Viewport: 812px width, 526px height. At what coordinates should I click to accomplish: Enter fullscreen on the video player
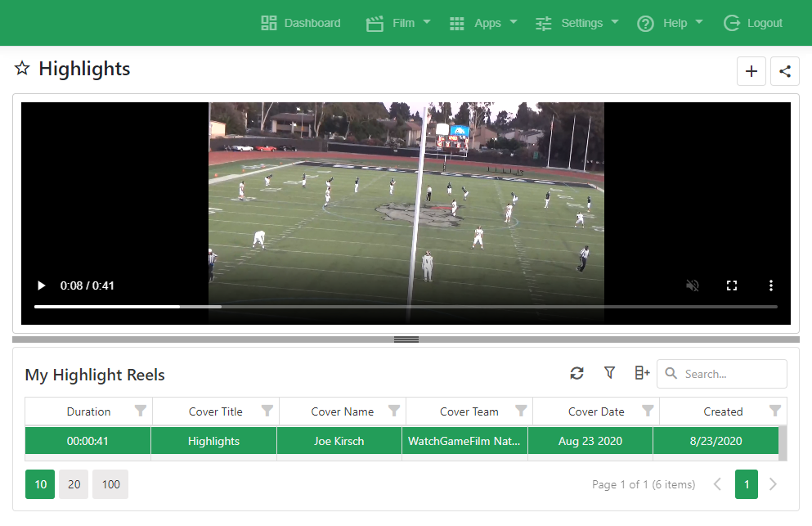tap(732, 285)
